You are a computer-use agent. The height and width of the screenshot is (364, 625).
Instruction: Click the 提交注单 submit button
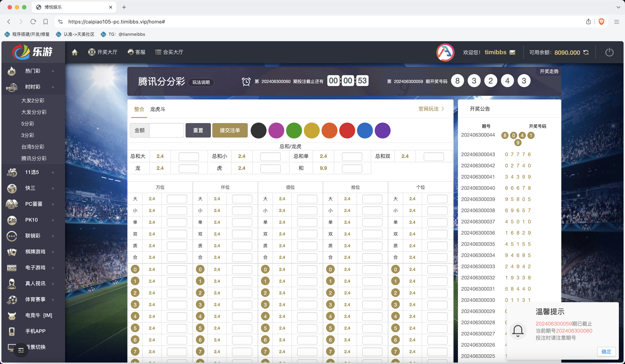coord(230,130)
